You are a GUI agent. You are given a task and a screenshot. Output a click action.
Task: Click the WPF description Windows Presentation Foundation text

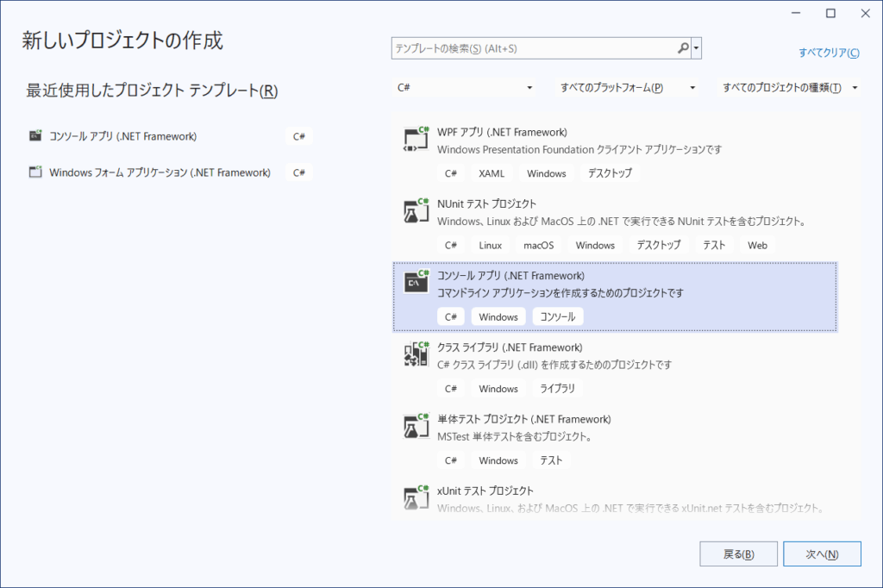[x=579, y=150]
